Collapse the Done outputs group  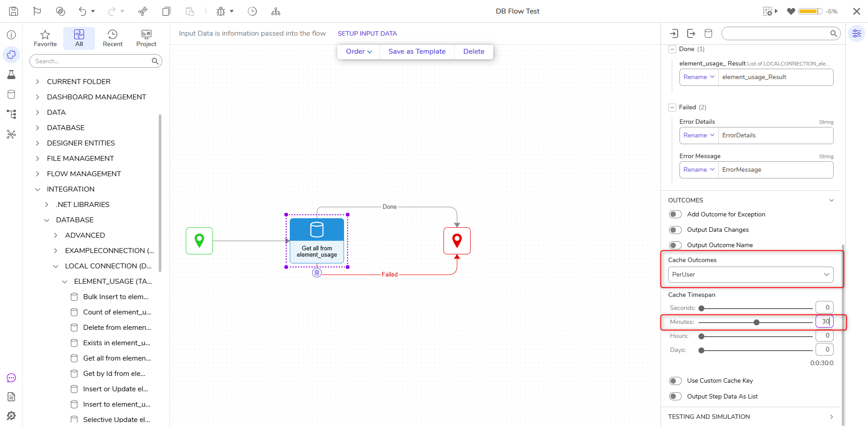(672, 49)
